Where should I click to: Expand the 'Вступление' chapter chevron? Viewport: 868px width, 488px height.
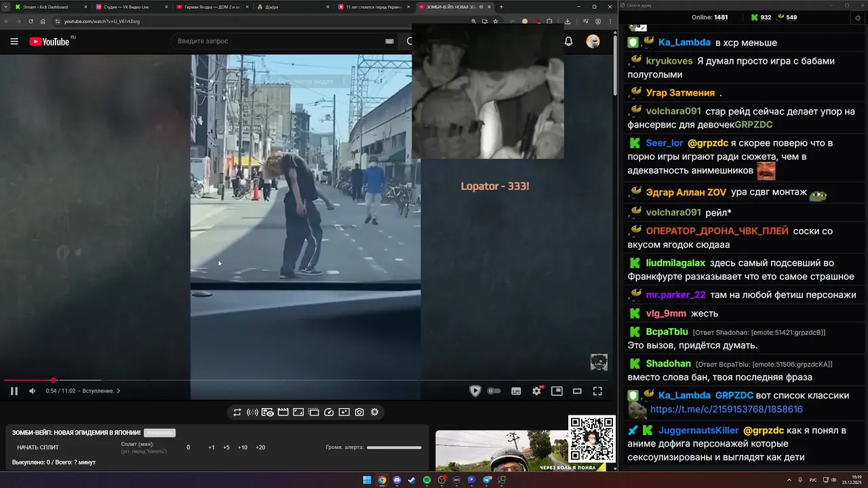119,391
